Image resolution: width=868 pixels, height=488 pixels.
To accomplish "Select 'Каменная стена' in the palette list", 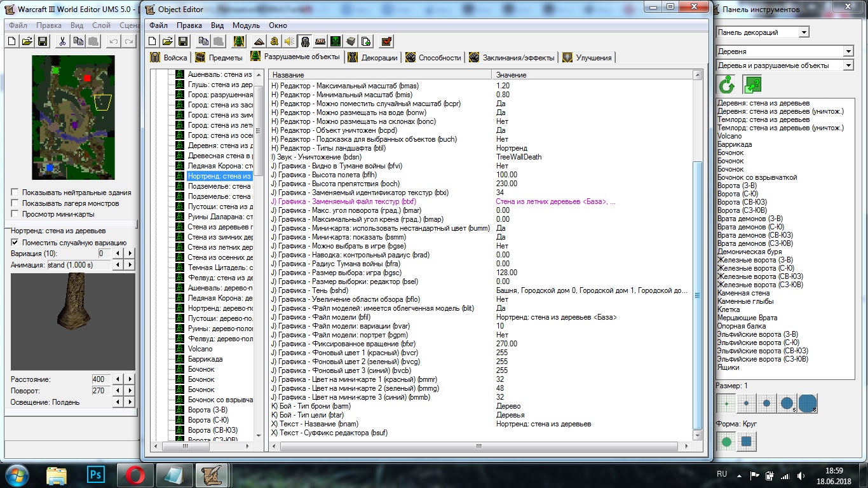I will coord(743,293).
